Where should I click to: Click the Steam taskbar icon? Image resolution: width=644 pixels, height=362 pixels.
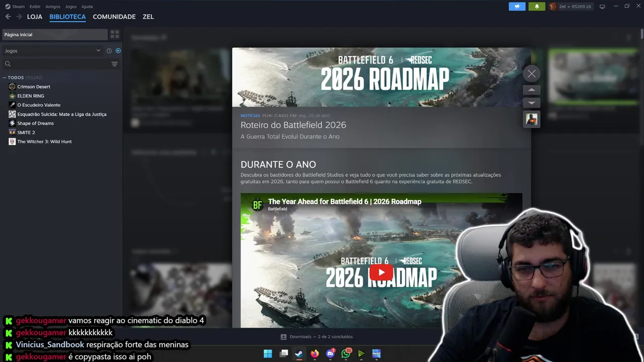(299, 354)
